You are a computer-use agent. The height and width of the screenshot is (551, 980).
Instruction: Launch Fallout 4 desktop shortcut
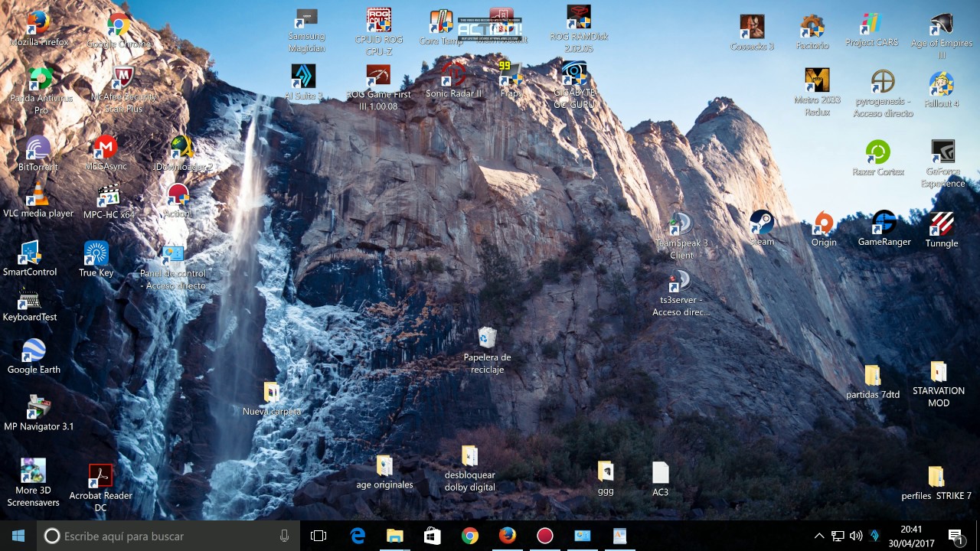(941, 90)
